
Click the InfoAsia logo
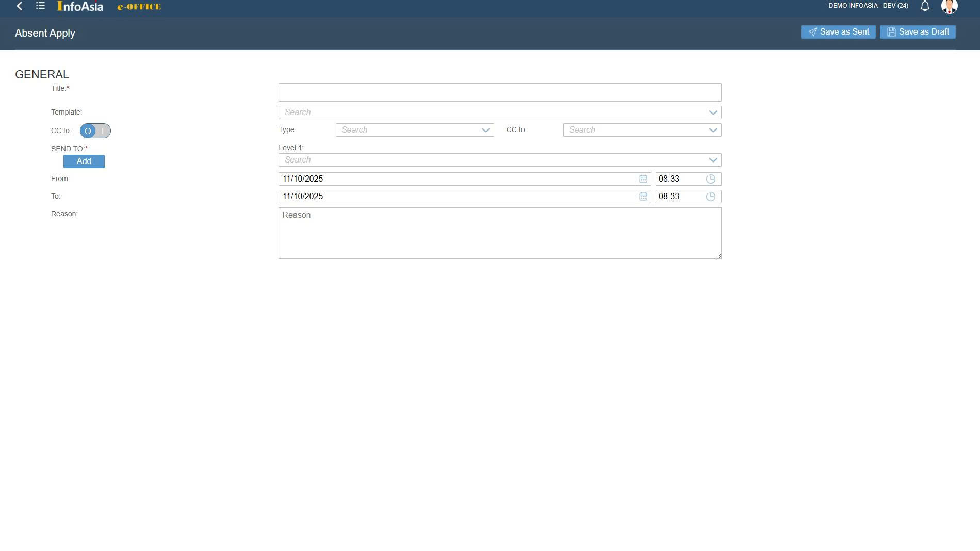[x=80, y=7]
